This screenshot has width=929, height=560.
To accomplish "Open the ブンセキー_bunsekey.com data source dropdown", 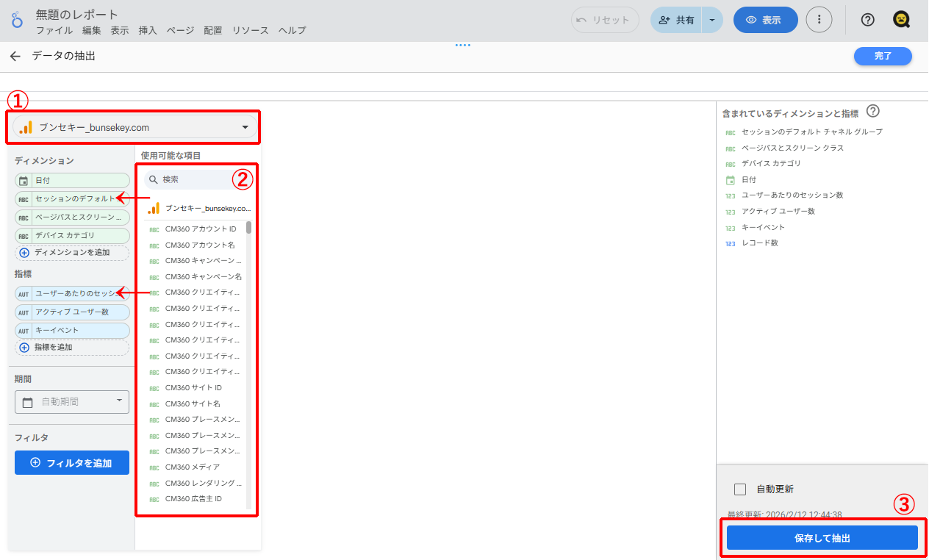I will pyautogui.click(x=245, y=126).
